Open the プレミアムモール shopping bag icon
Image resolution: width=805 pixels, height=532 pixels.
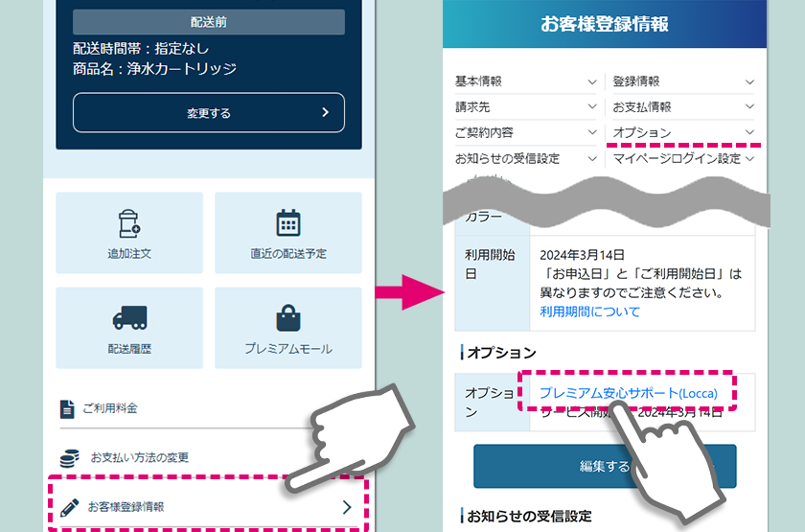(x=287, y=317)
